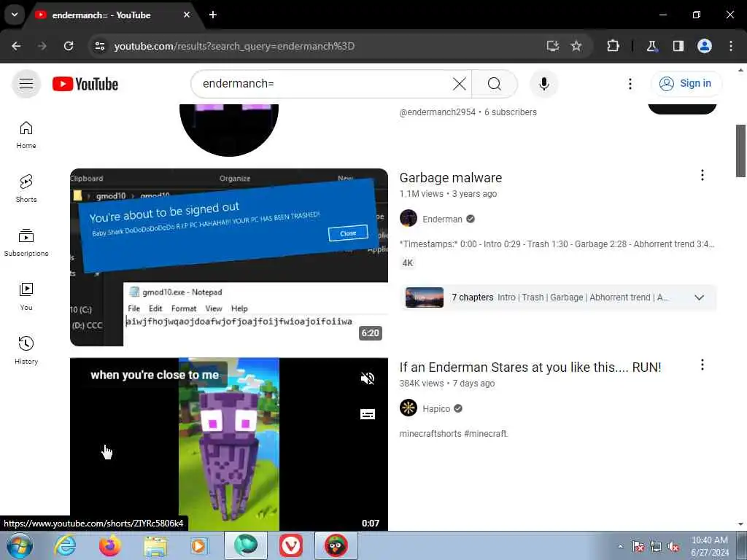Show hidden system tray icons arrow

[x=620, y=546]
